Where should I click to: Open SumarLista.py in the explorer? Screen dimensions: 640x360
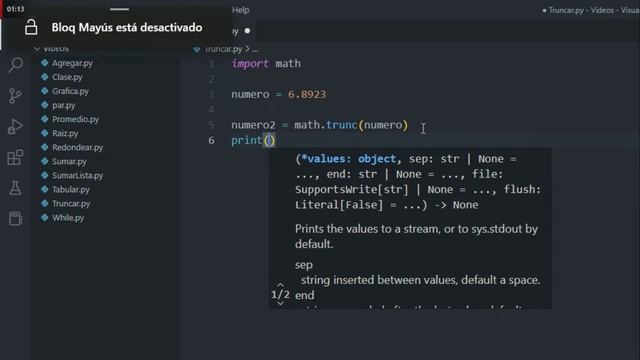click(78, 176)
